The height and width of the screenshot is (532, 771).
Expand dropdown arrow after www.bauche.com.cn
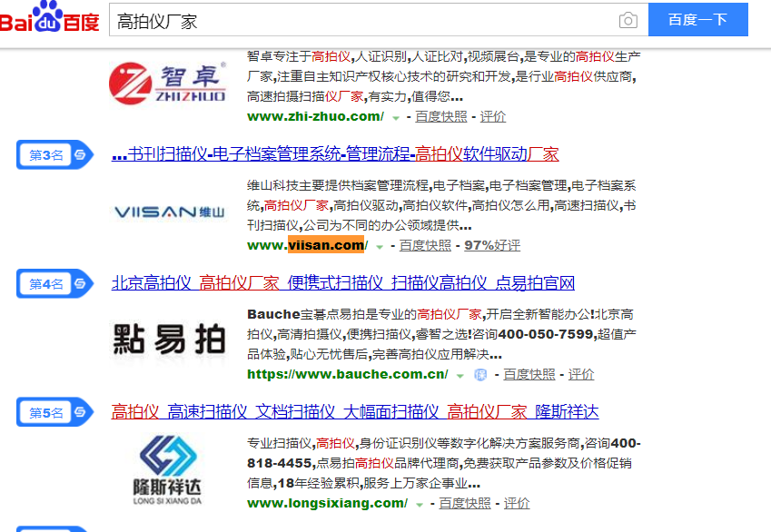[x=460, y=376]
